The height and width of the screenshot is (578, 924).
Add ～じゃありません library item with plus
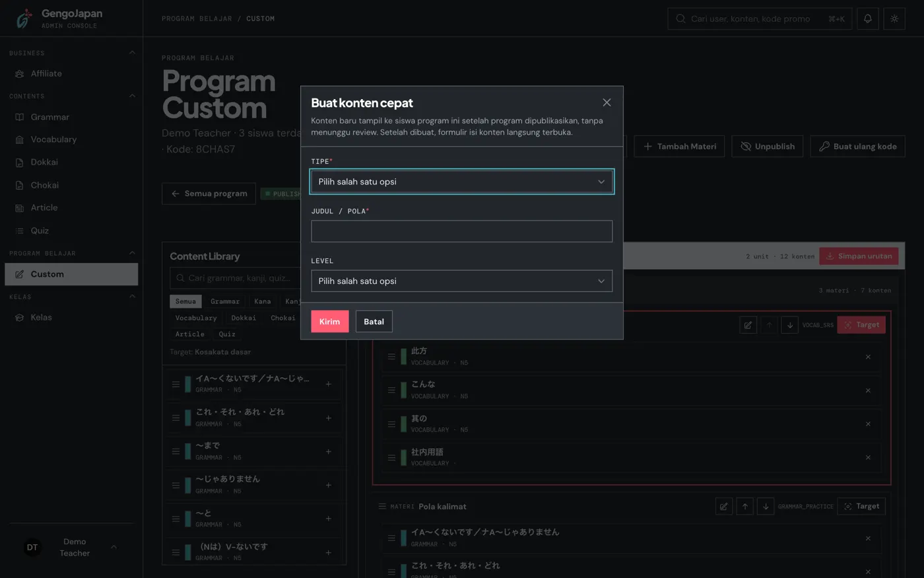[x=328, y=485]
